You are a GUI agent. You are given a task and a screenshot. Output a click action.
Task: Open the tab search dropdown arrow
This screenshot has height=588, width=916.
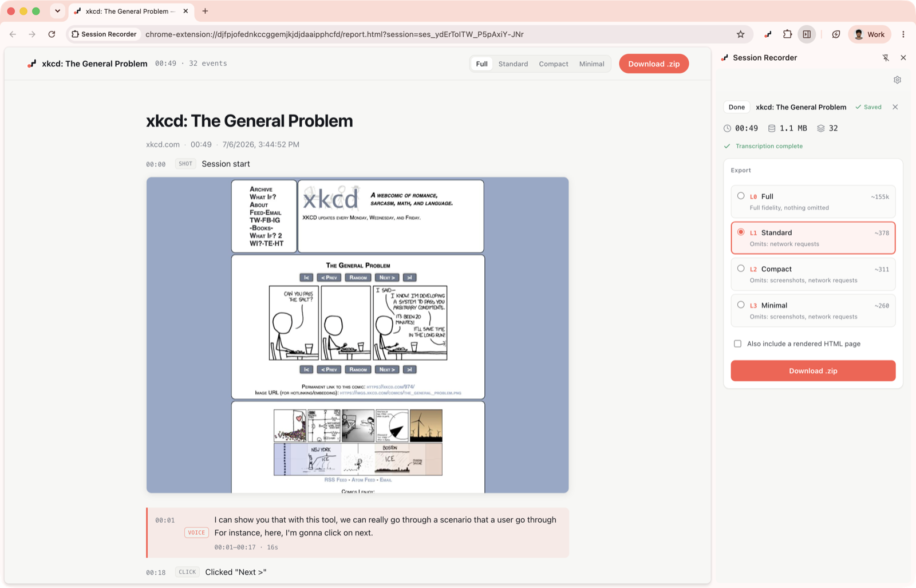pyautogui.click(x=57, y=11)
